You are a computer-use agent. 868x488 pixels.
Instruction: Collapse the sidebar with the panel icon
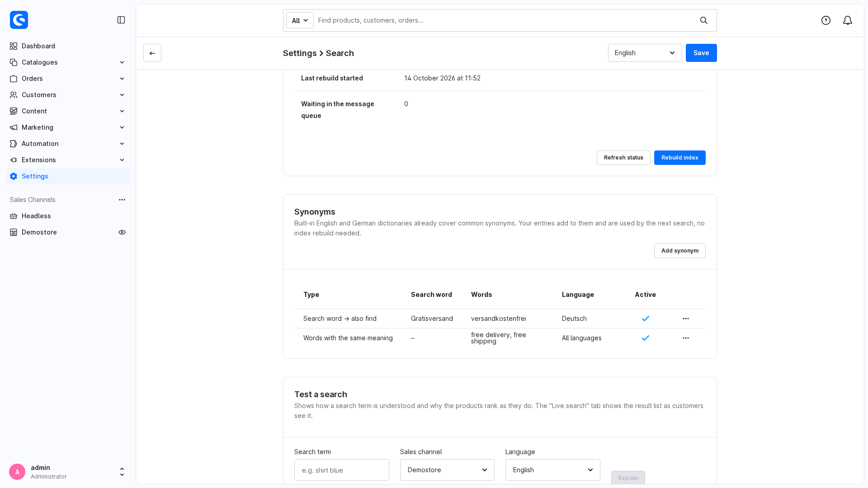[x=121, y=20]
